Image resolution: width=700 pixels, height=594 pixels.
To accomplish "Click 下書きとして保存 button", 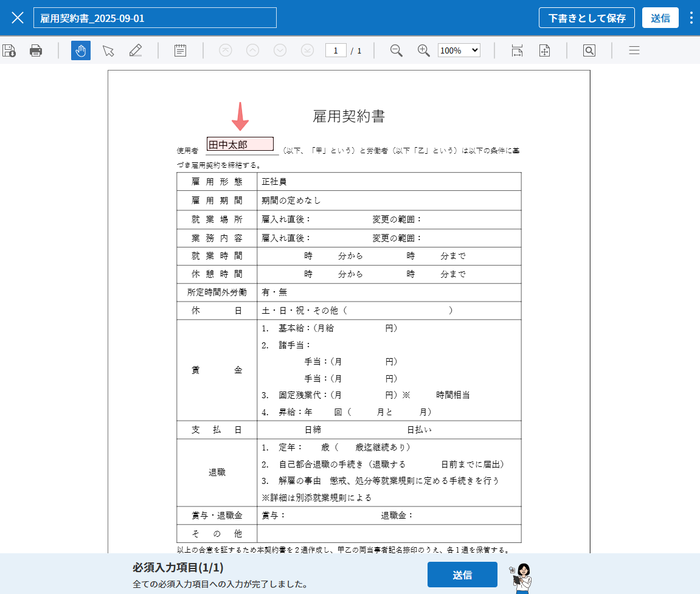I will (586, 18).
